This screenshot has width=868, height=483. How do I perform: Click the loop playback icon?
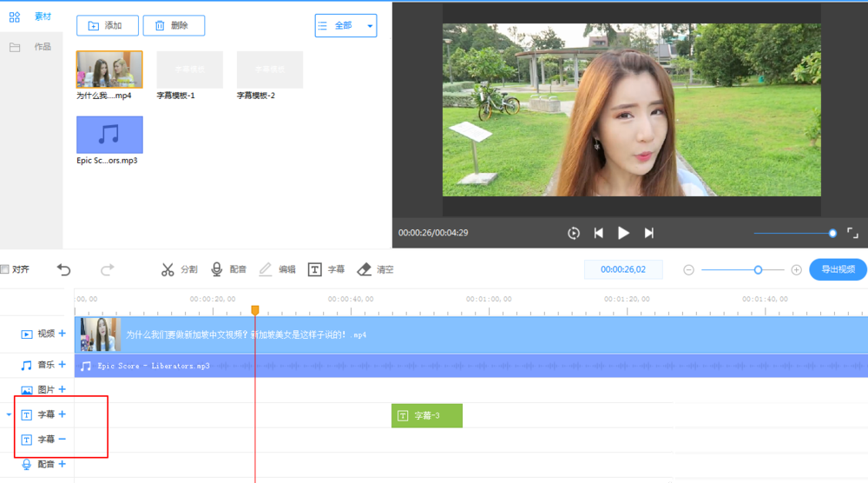point(574,233)
